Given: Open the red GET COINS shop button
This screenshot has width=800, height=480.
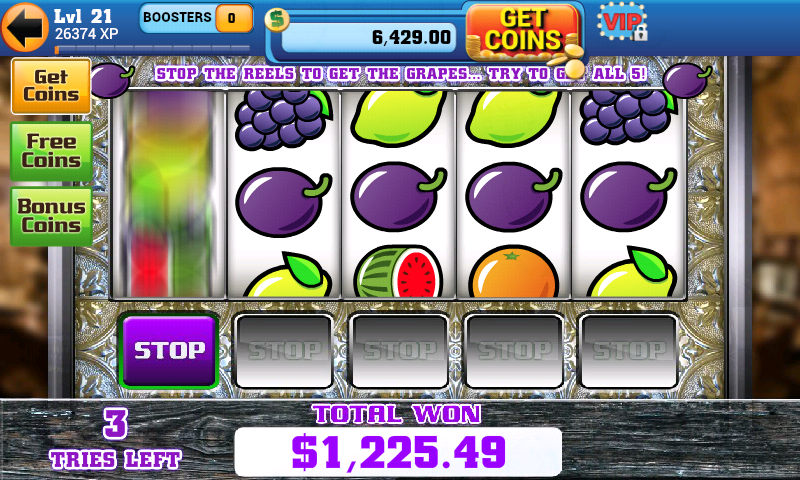Looking at the screenshot, I should coord(523,32).
